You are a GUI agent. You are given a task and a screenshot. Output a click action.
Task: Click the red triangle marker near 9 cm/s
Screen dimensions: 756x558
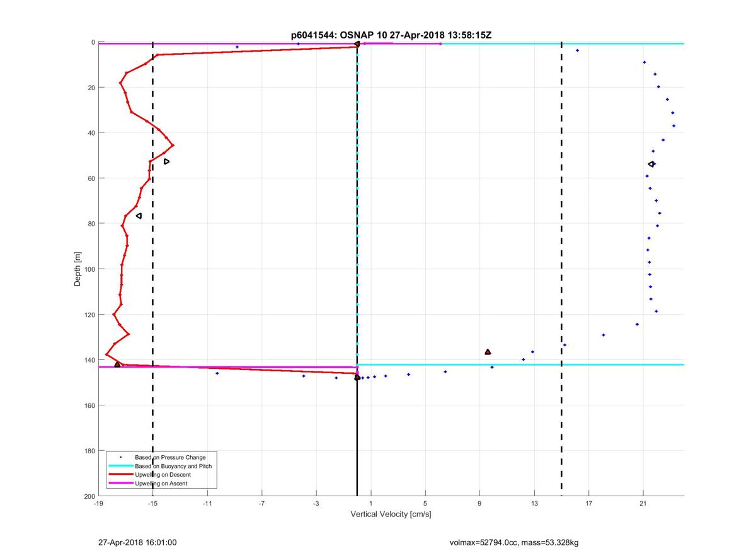coord(488,352)
